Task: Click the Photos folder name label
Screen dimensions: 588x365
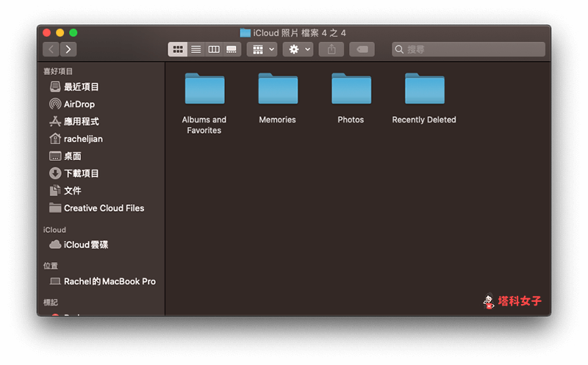Action: (351, 120)
